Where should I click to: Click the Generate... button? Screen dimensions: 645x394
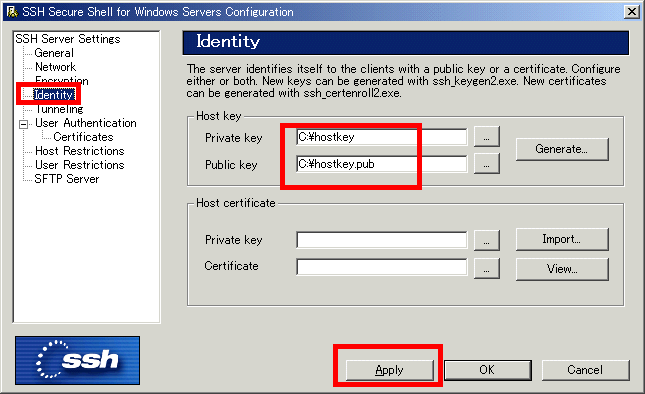562,149
